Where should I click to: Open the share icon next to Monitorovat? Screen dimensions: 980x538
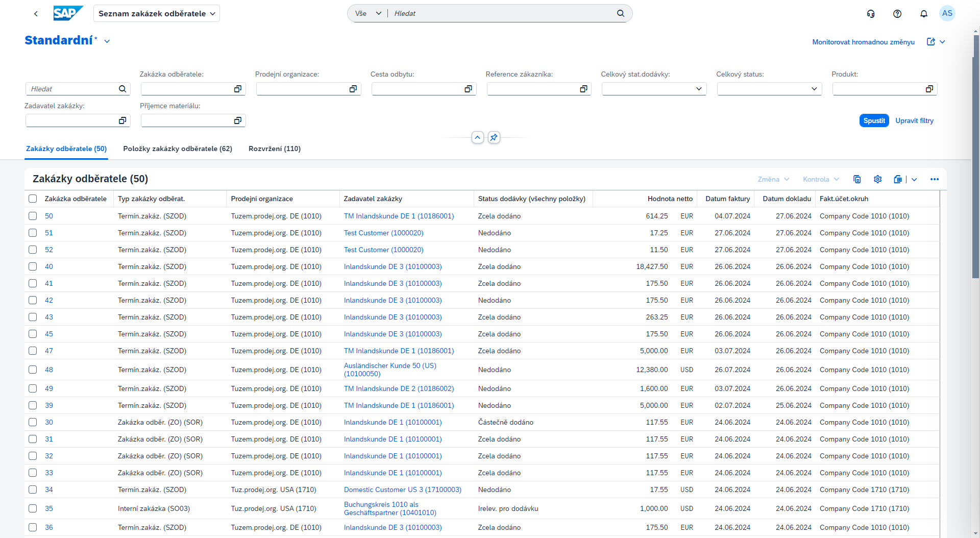pyautogui.click(x=932, y=42)
